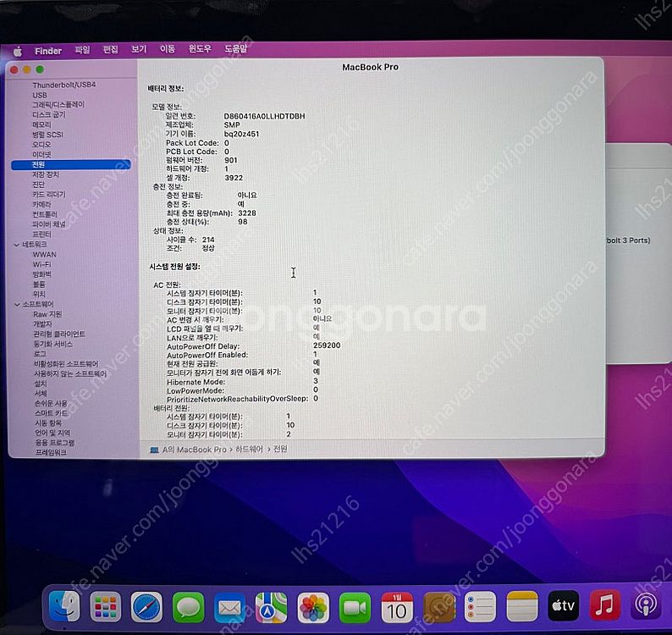This screenshot has width=672, height=635.
Task: Click the AutoPowerOff Delay value 259200
Action: pos(327,345)
